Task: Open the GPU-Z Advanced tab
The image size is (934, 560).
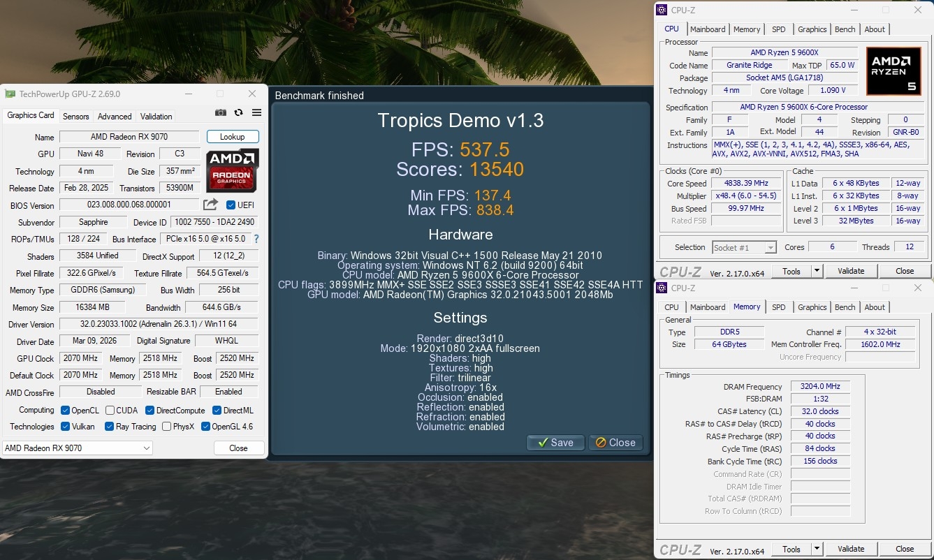Action: [115, 117]
